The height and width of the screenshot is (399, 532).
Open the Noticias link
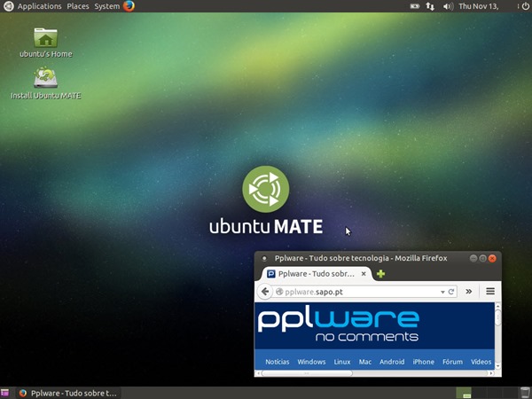click(278, 362)
